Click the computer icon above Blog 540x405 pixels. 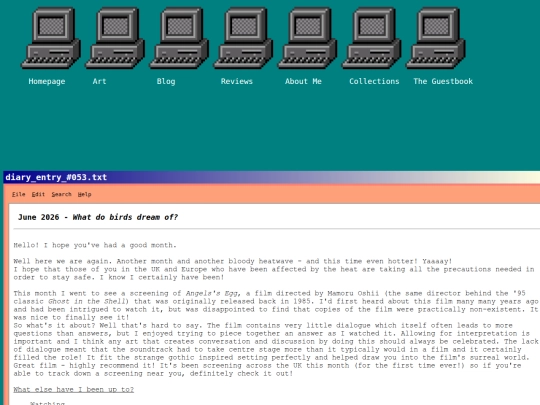(x=179, y=38)
